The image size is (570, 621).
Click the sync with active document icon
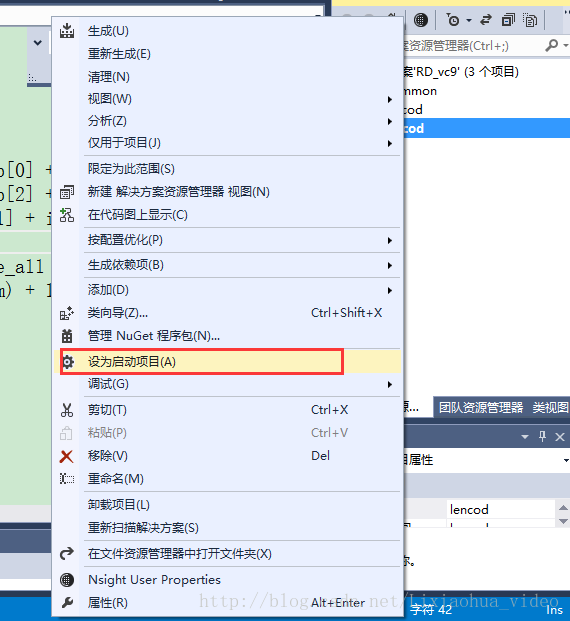point(486,19)
